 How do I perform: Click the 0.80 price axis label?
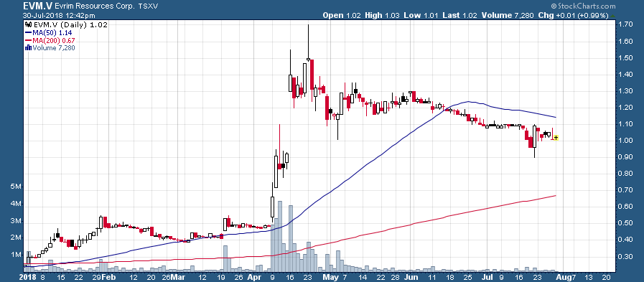[625, 174]
